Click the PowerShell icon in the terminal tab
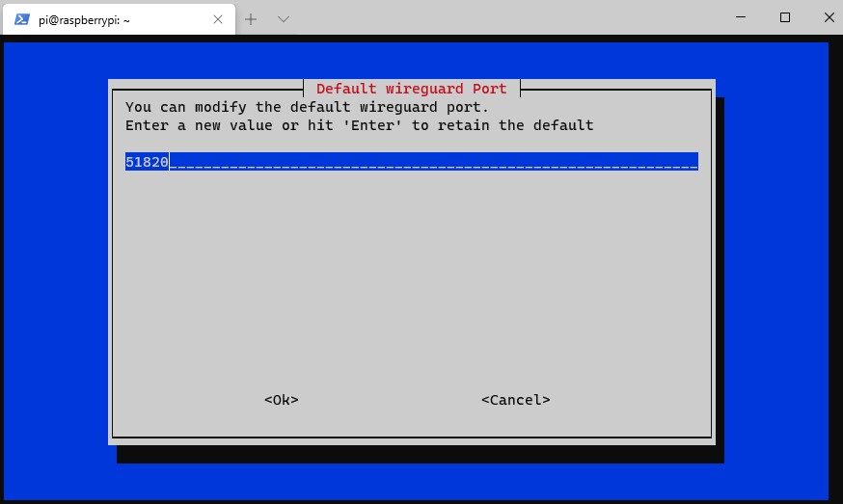The width and height of the screenshot is (843, 504). [21, 19]
